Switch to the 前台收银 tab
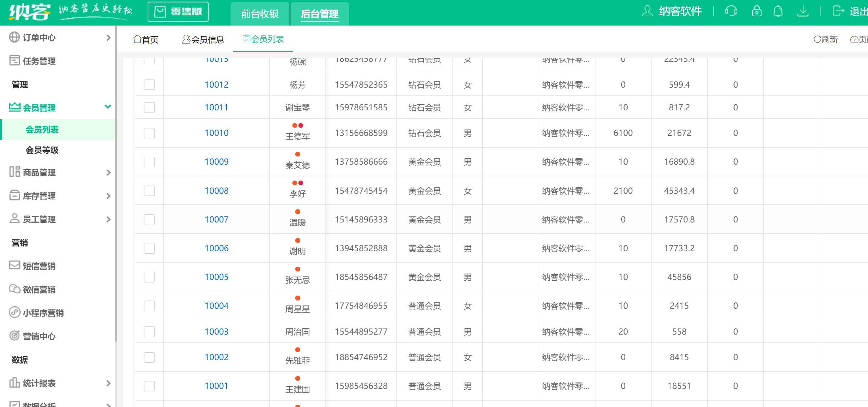This screenshot has width=868, height=407. [x=260, y=14]
